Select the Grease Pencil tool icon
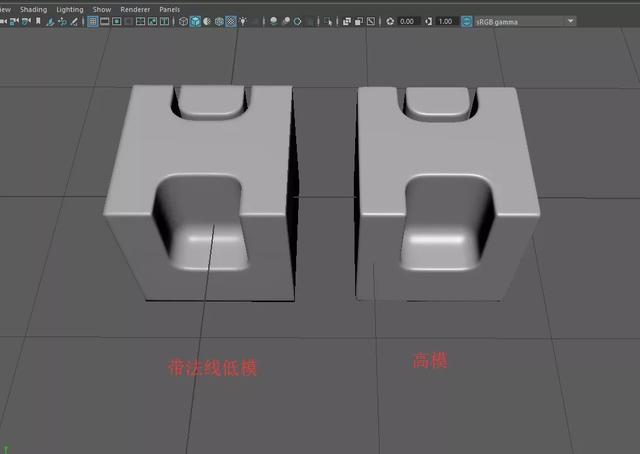The image size is (640, 454). coord(74,21)
